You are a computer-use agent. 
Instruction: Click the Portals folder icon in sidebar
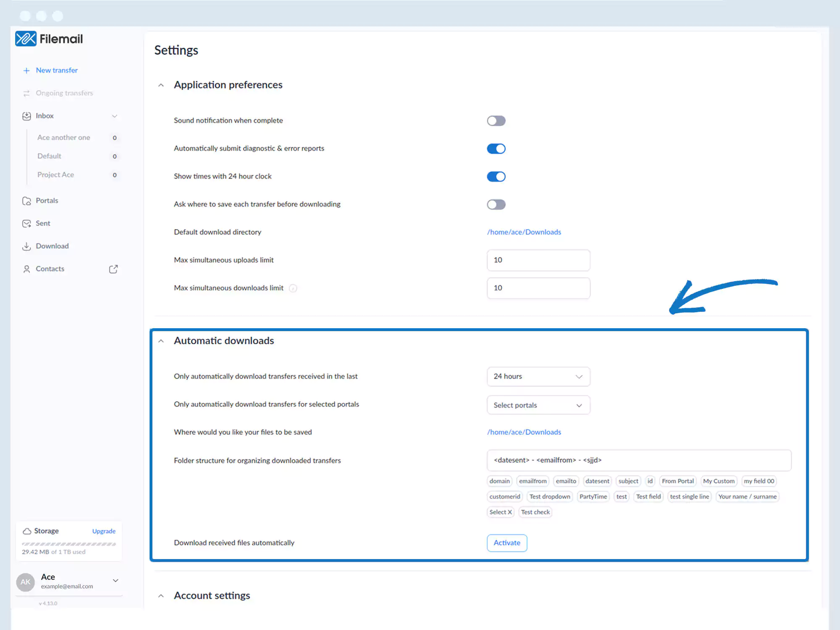(26, 201)
